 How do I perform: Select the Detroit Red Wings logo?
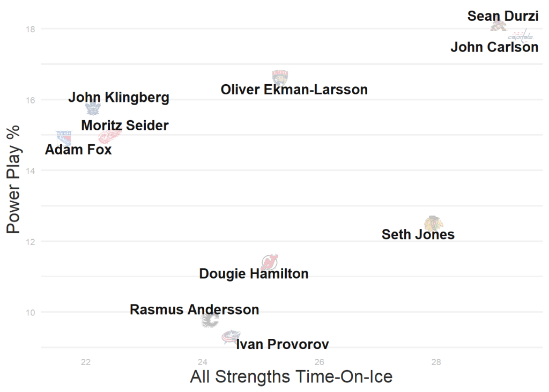pyautogui.click(x=110, y=136)
